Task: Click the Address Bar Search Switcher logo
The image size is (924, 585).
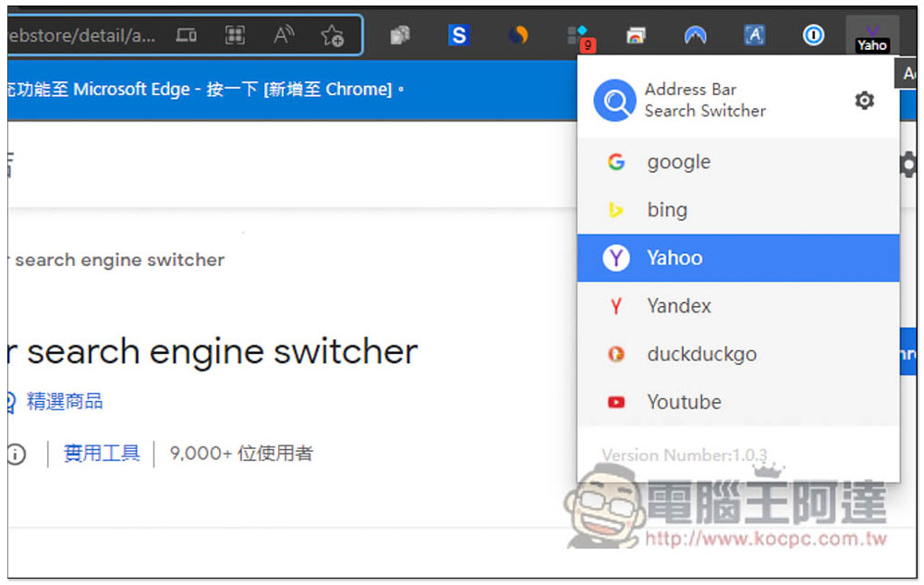Action: pos(614,101)
